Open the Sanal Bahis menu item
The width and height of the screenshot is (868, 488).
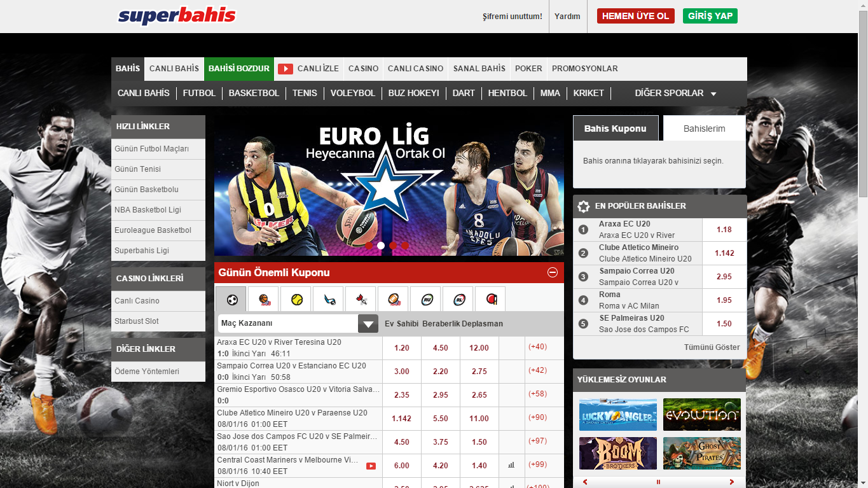(479, 69)
